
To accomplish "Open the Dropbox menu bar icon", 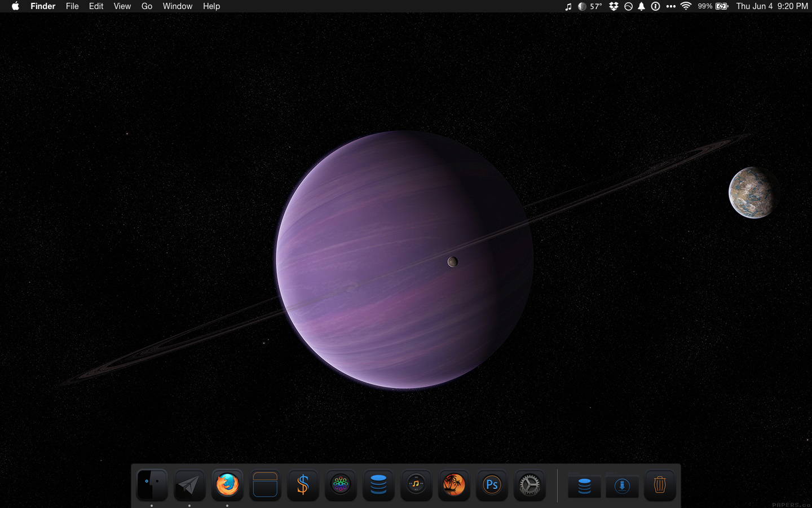I will tap(614, 6).
